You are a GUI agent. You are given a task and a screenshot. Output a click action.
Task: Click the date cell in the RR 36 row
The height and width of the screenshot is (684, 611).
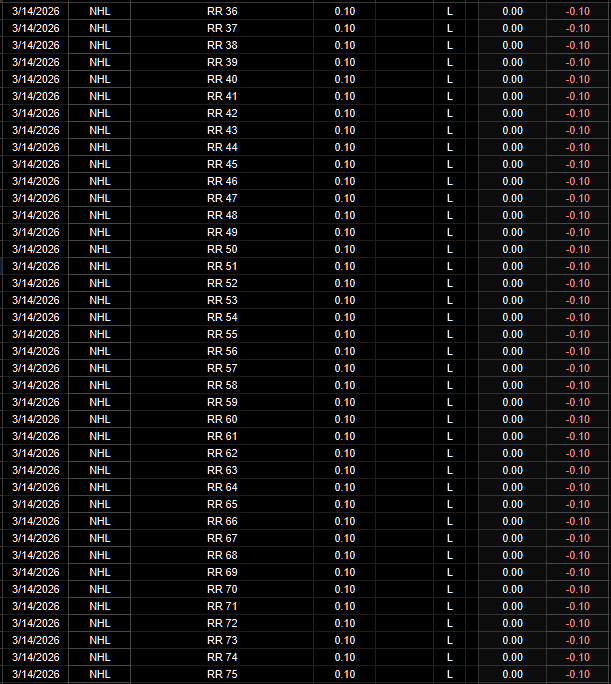point(36,11)
